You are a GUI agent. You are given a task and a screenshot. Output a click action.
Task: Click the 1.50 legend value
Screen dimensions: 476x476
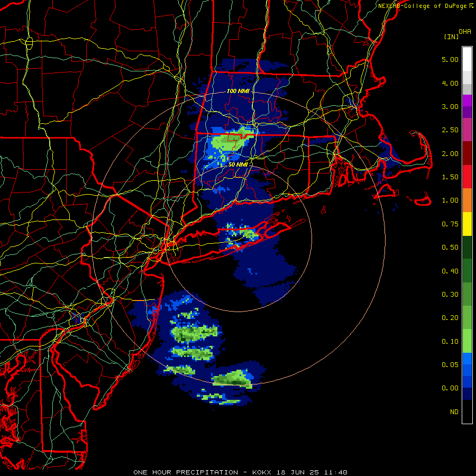pyautogui.click(x=450, y=177)
